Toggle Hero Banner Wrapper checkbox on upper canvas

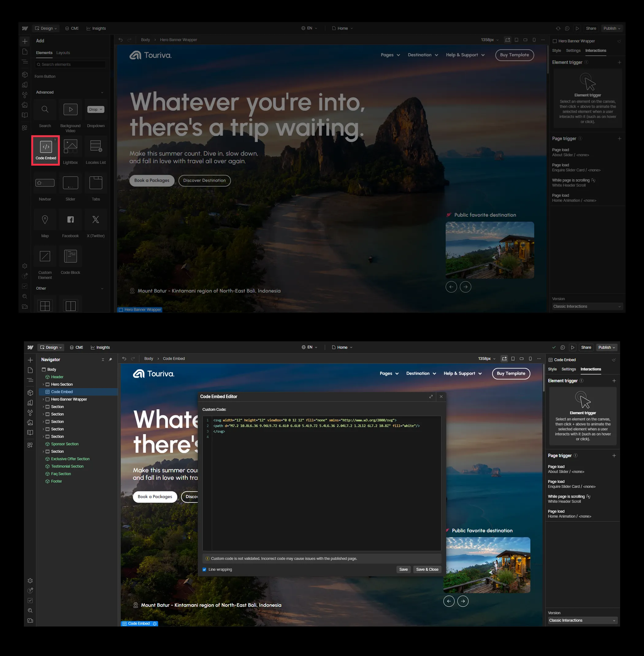tap(121, 309)
